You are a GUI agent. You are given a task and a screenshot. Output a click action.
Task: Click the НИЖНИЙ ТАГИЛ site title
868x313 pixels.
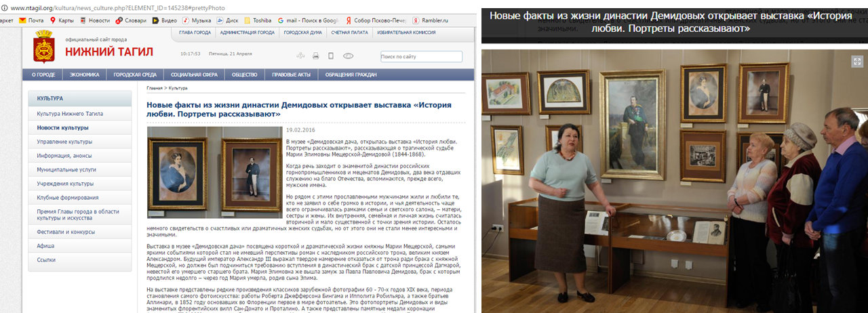(x=109, y=52)
